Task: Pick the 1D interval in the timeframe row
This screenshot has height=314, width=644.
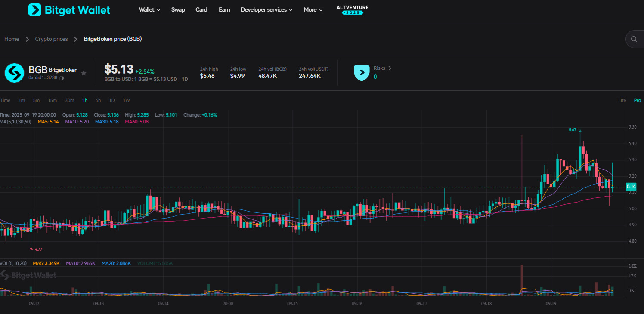Action: point(111,100)
